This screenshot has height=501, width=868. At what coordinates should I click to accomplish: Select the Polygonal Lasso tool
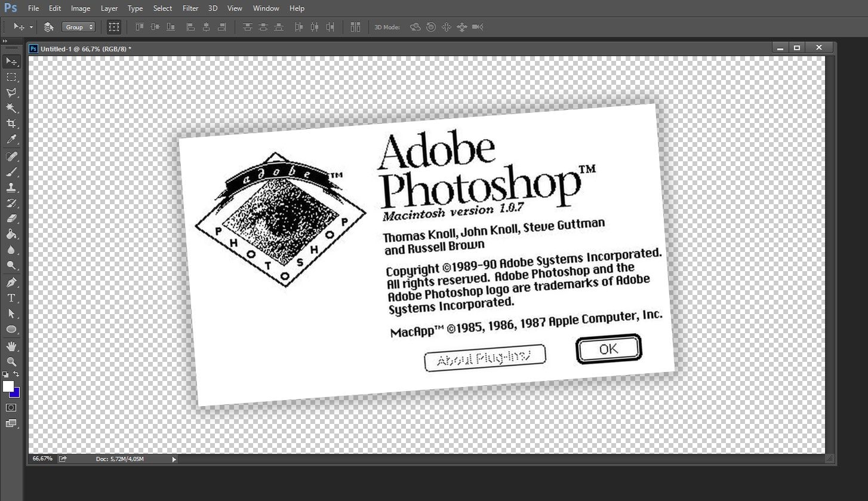11,93
